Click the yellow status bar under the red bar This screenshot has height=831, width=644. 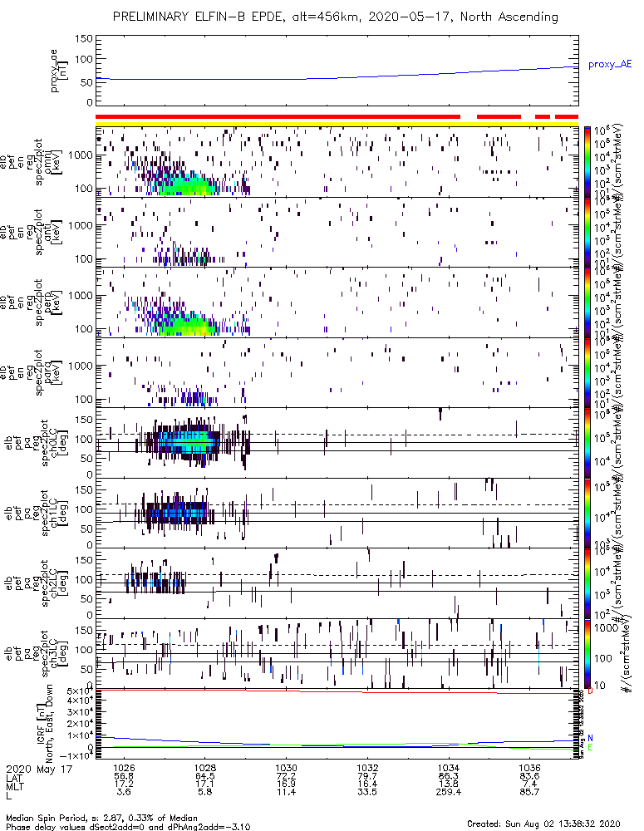click(x=337, y=124)
